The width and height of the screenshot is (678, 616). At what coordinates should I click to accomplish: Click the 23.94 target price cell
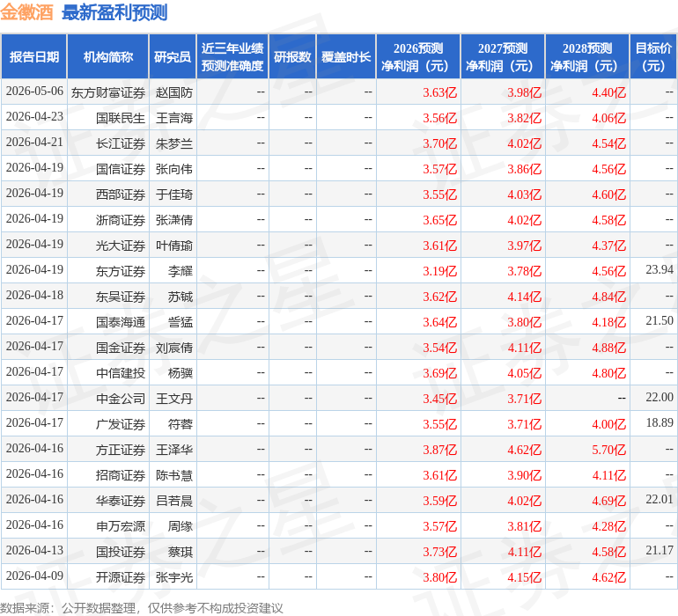660,270
